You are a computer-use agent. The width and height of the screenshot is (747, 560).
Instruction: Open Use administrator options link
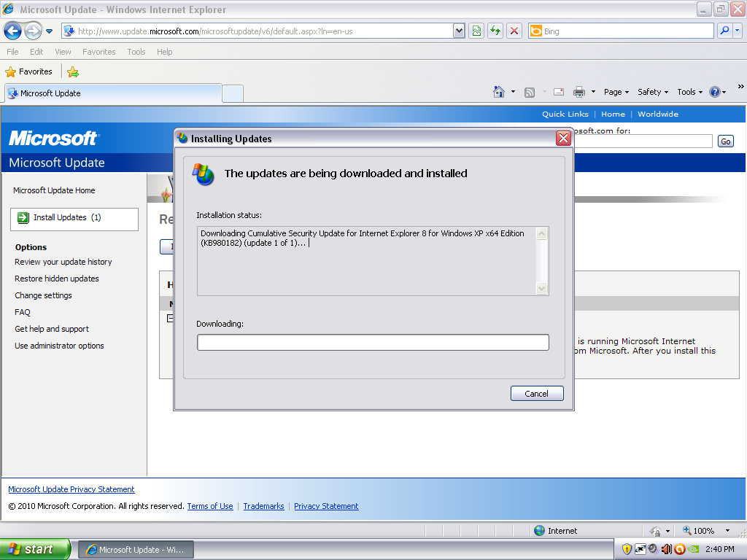(x=59, y=345)
